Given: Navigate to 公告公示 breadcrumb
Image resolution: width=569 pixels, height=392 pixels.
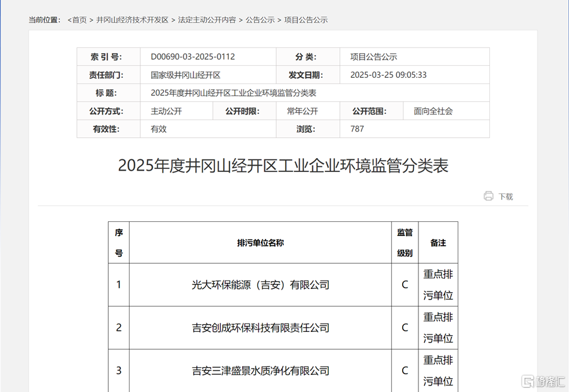Looking at the screenshot, I should coord(260,20).
